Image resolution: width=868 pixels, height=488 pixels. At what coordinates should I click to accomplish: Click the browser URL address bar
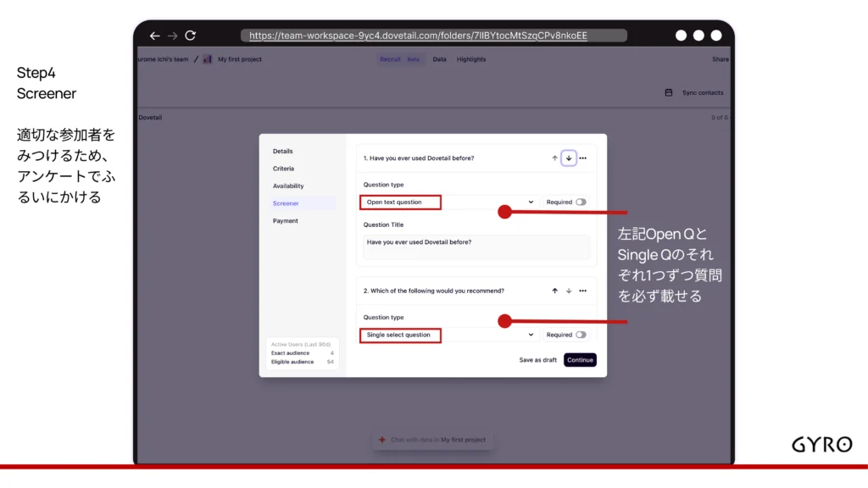coord(434,36)
